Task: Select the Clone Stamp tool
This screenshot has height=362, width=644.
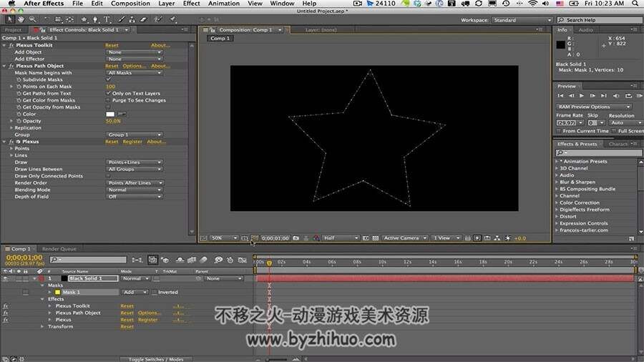Action: click(132, 19)
